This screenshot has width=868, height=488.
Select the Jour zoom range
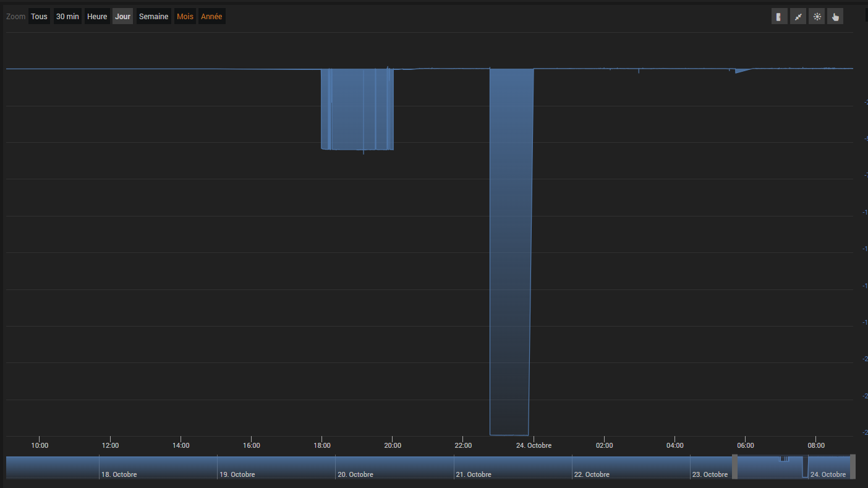[122, 17]
